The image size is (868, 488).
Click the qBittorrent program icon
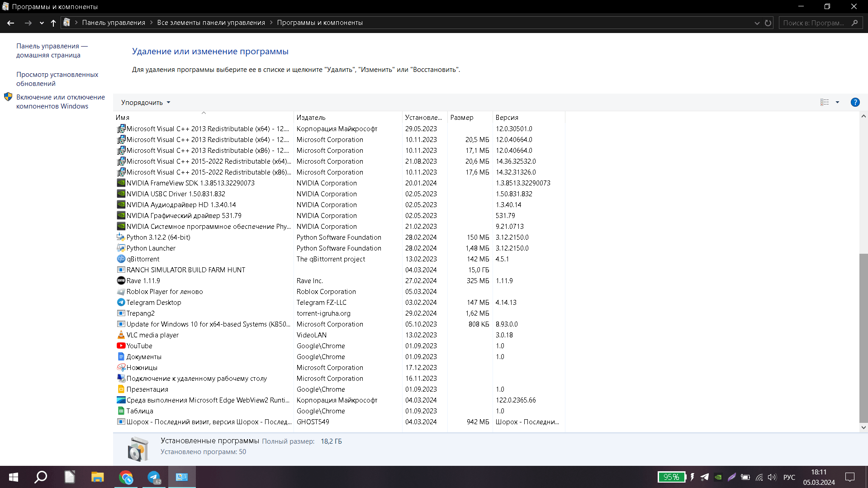121,259
